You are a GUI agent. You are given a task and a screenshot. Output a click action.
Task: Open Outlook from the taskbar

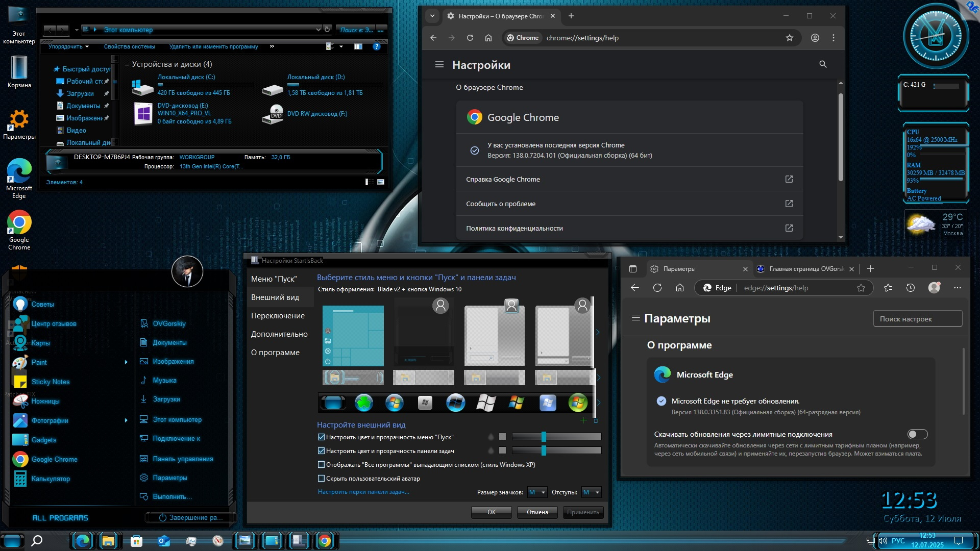163,541
